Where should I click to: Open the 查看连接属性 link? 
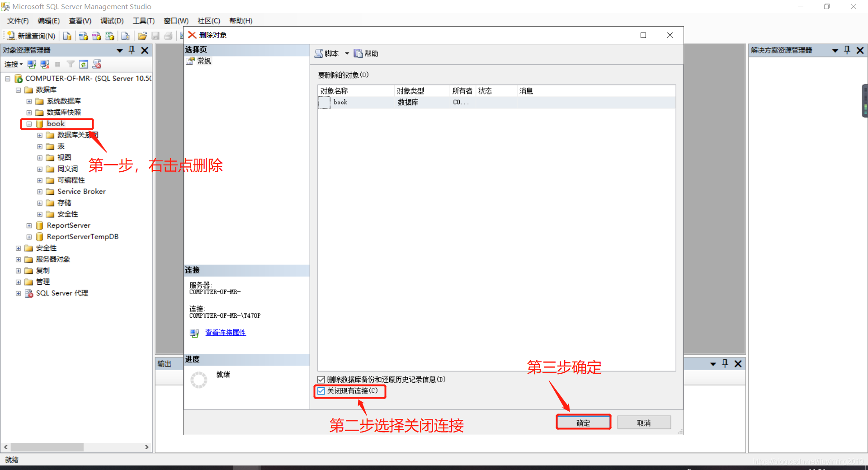point(226,333)
